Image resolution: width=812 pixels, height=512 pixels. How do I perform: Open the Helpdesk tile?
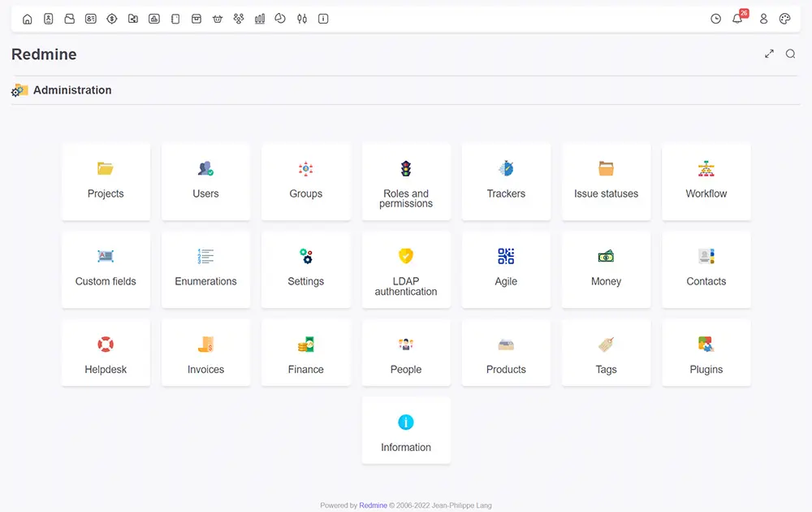tap(106, 353)
